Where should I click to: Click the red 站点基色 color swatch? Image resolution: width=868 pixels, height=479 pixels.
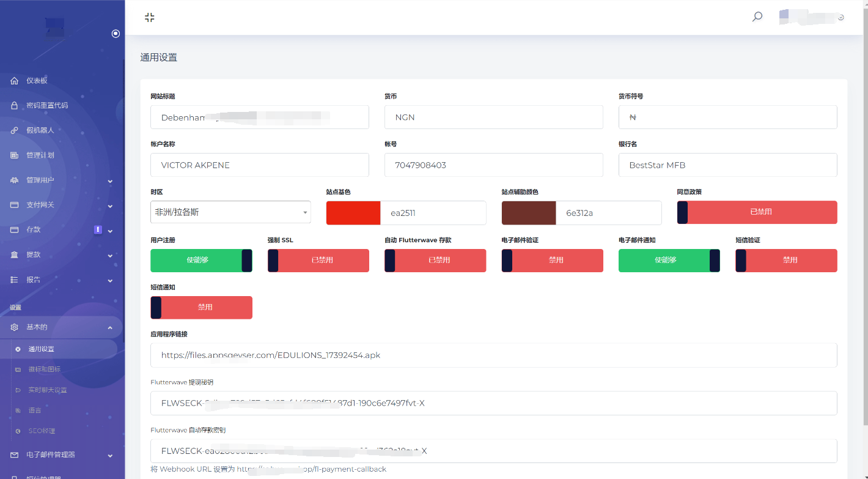point(353,213)
